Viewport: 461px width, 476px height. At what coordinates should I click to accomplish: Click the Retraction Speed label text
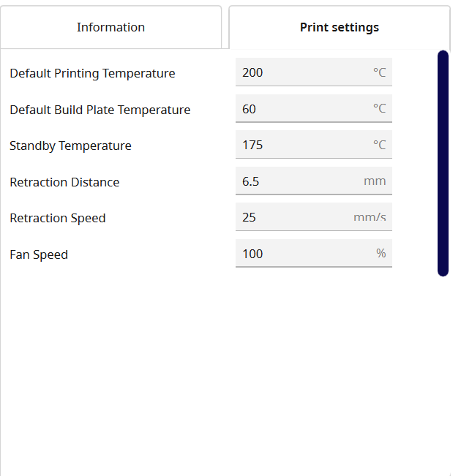pos(58,219)
